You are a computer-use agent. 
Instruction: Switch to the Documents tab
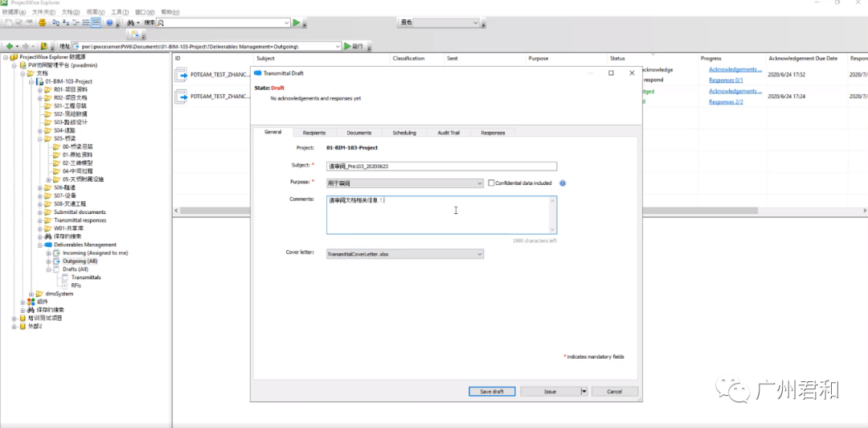point(358,133)
